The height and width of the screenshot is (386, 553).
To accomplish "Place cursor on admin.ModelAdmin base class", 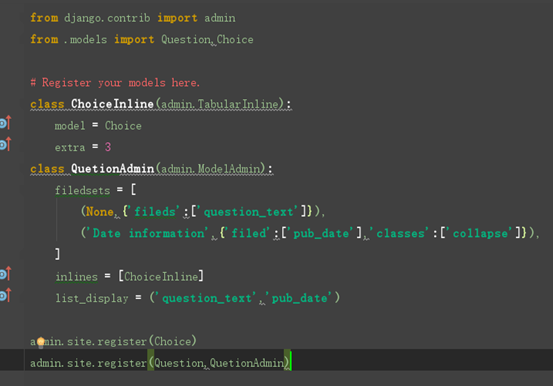I will click(x=211, y=169).
